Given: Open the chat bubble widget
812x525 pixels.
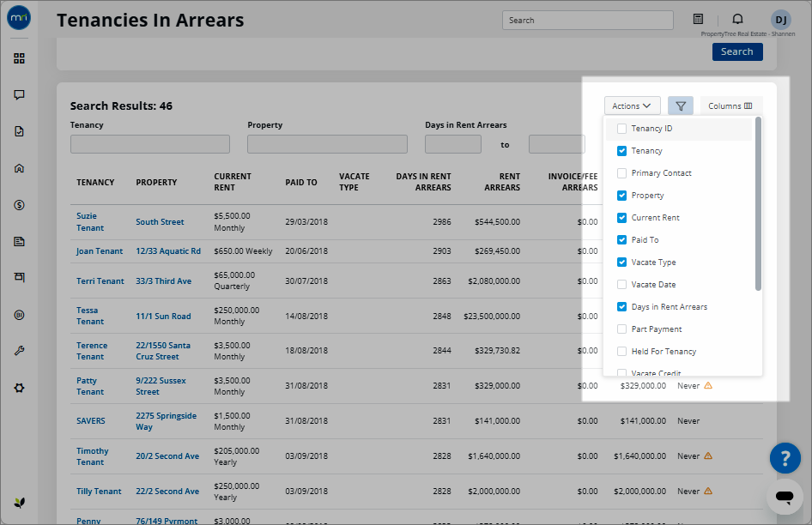Looking at the screenshot, I should [x=785, y=497].
